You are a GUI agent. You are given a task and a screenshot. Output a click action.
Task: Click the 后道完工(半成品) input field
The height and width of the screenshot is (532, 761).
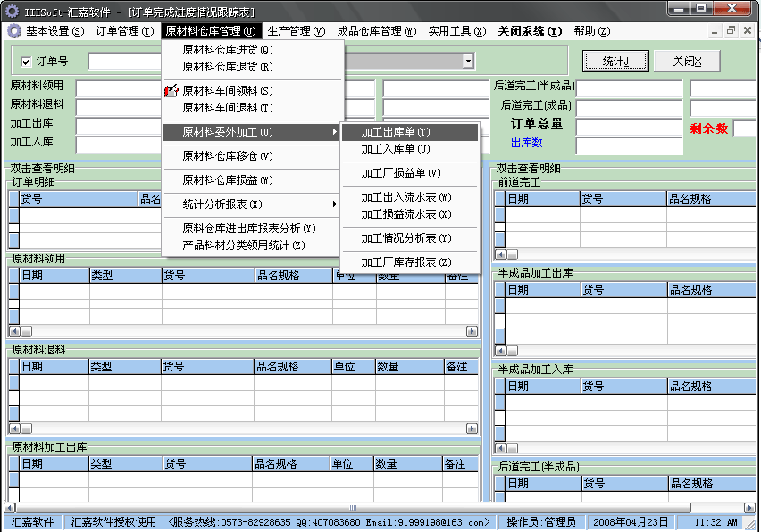(629, 89)
